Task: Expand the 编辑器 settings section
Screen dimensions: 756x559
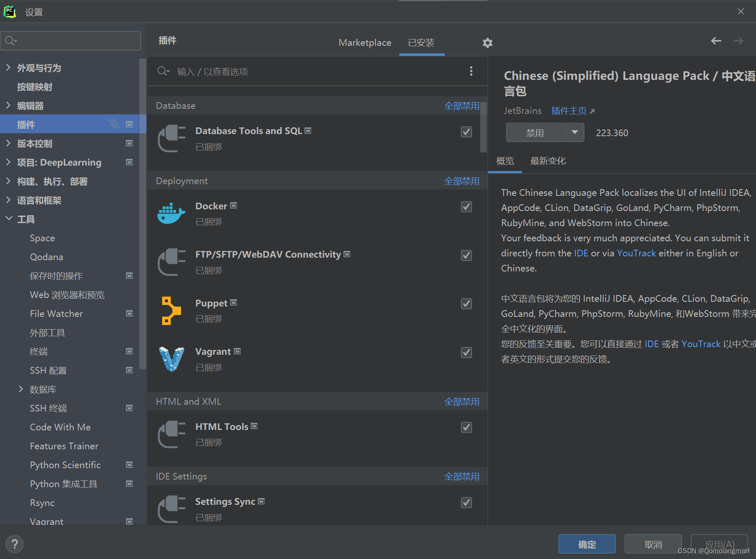Action: 8,105
